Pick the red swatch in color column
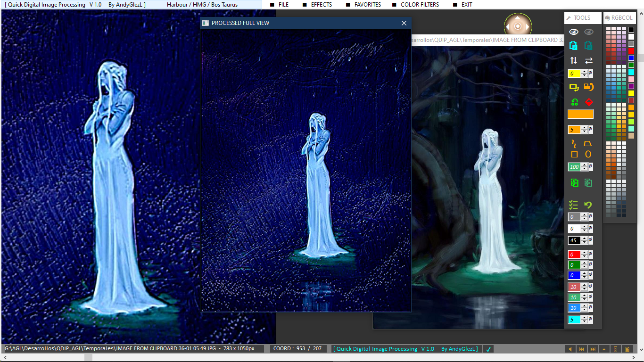This screenshot has width=644, height=362. [x=631, y=51]
